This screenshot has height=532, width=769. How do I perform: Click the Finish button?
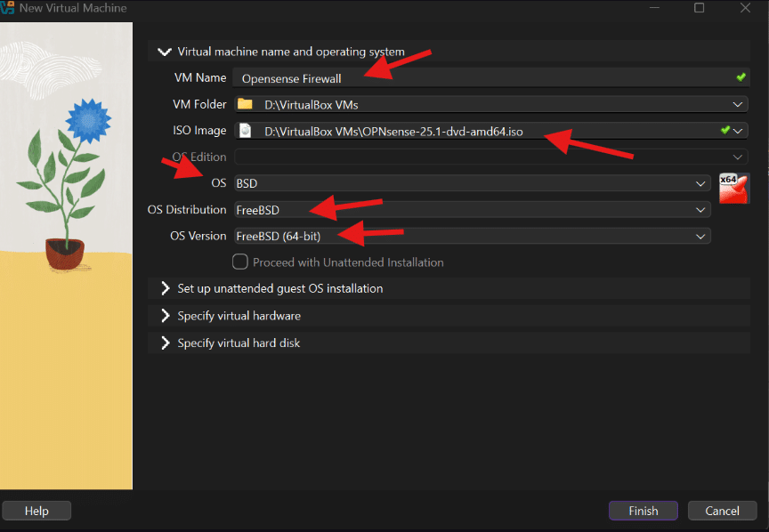[643, 511]
